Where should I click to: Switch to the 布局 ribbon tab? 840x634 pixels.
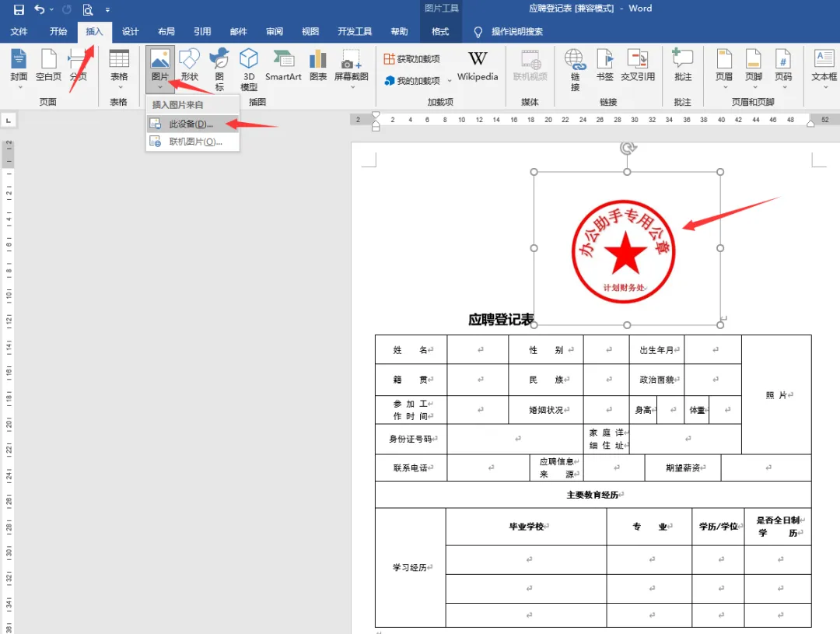[166, 32]
